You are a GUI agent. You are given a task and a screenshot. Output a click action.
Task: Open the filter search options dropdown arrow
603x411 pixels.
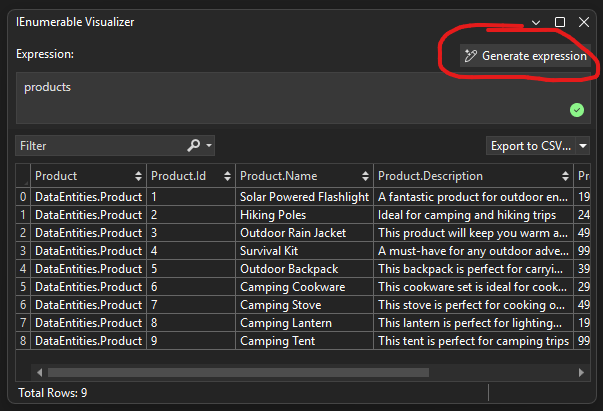[x=209, y=145]
